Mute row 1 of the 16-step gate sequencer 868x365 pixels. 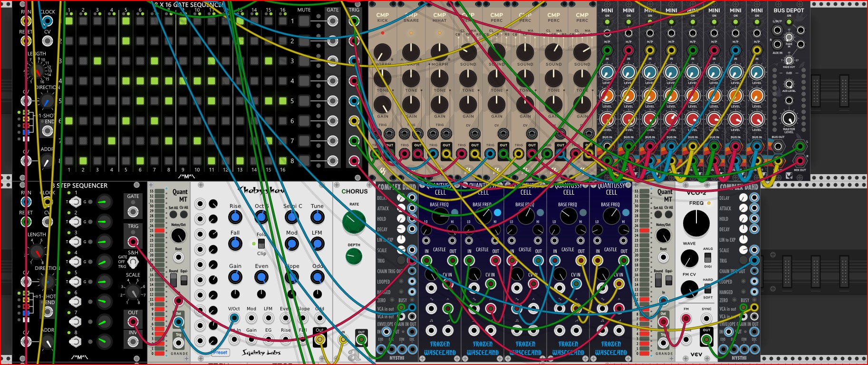click(x=304, y=21)
